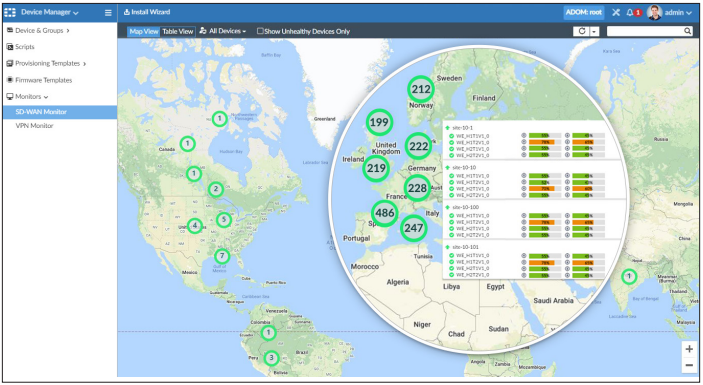This screenshot has height=385, width=703.
Task: Click the cluster marker 2 in Canada
Action: coord(216,189)
